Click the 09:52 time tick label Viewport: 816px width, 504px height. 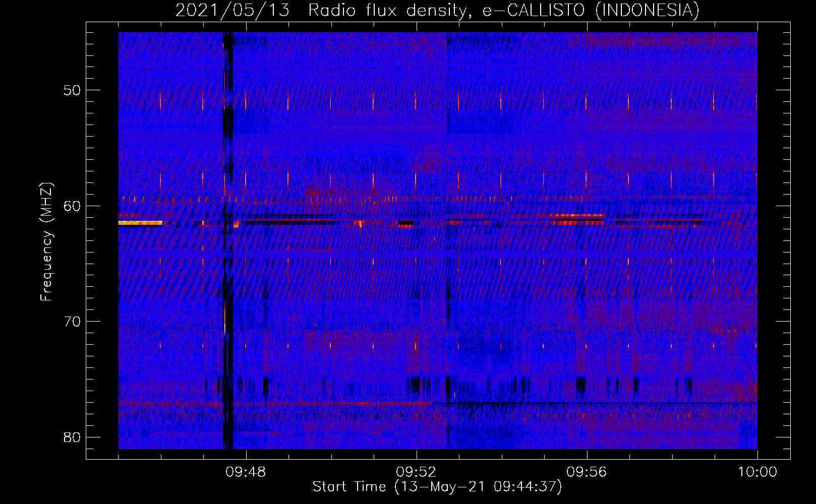(x=416, y=472)
